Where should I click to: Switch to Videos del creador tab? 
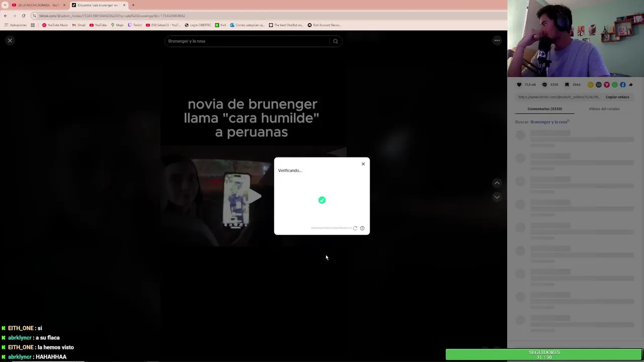tap(604, 109)
